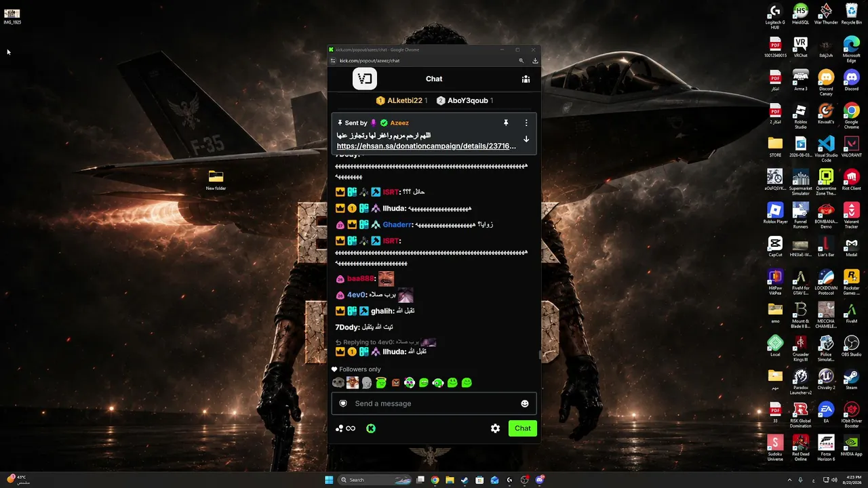868x488 pixels.
Task: Open the ehsan.sa donation campaign link
Action: click(x=426, y=146)
